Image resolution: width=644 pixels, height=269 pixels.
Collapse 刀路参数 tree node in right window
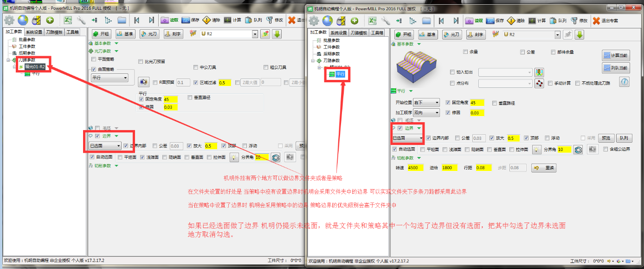point(313,60)
